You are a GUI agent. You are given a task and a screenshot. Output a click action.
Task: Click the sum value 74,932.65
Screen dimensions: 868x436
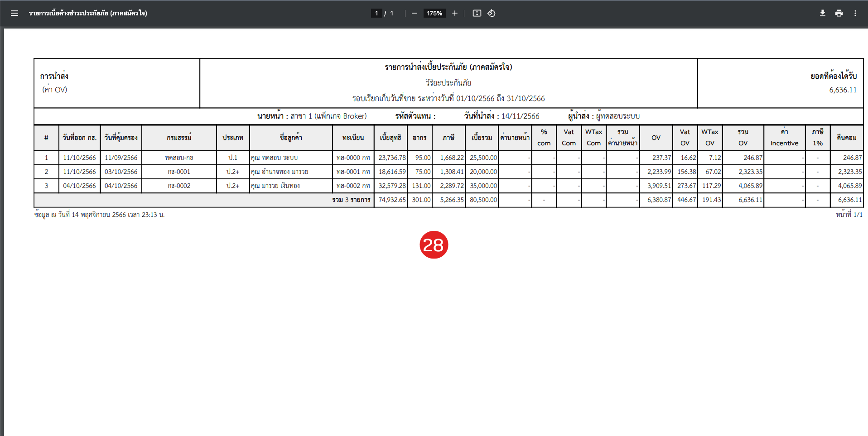coord(392,200)
